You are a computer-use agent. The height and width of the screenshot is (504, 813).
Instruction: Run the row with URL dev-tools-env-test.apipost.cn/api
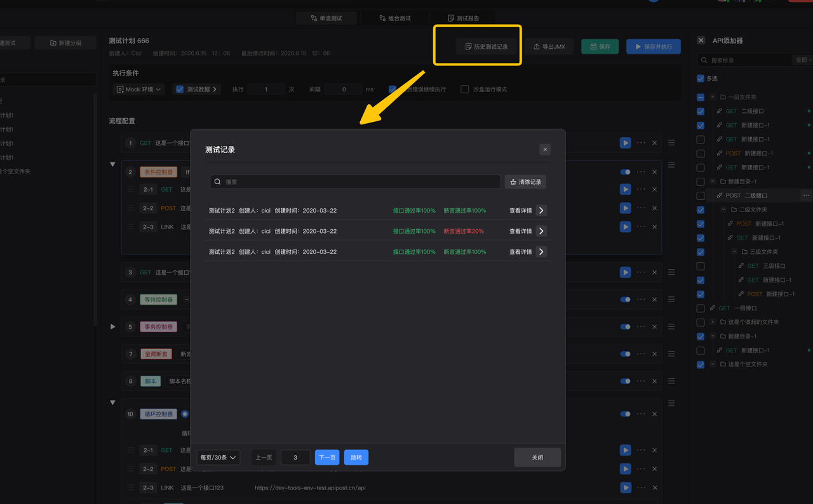click(626, 487)
